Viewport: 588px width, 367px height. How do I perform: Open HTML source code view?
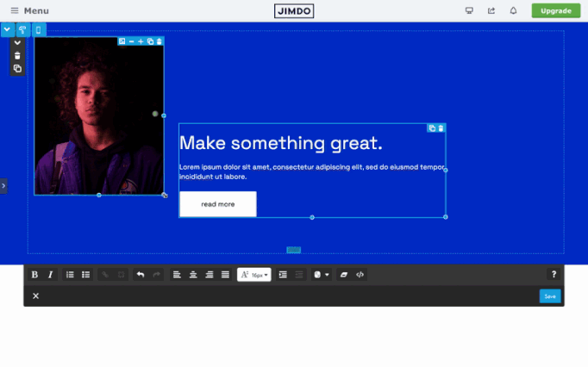(360, 275)
